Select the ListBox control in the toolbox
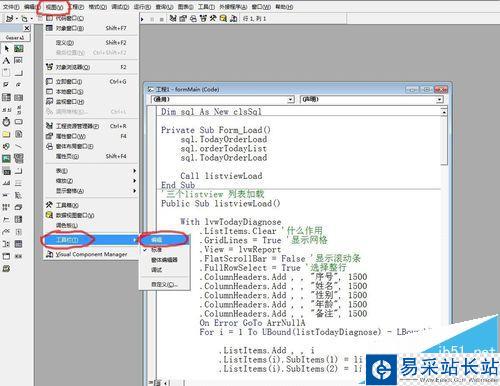 19,97
